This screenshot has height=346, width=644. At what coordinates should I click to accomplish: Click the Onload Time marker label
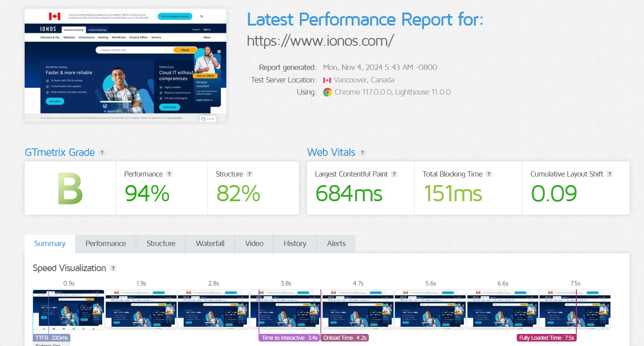(345, 338)
